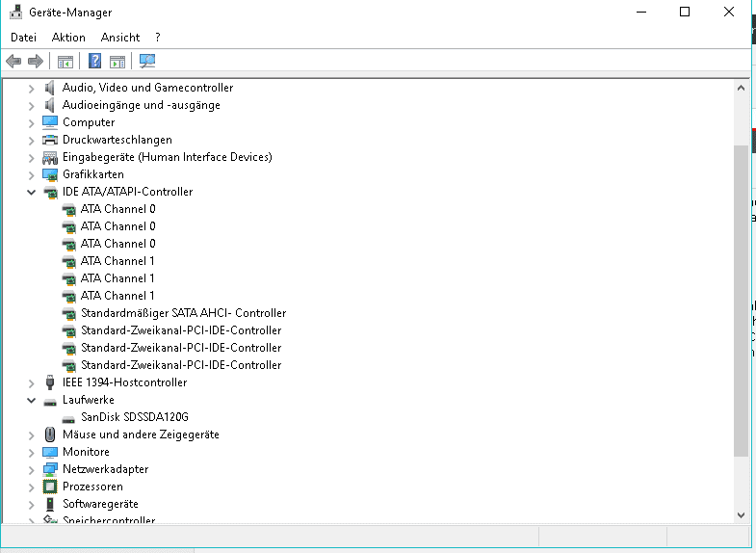Click the printer icon beside Druckwarteschlangen
Viewport: 756px width, 553px height.
50,140
